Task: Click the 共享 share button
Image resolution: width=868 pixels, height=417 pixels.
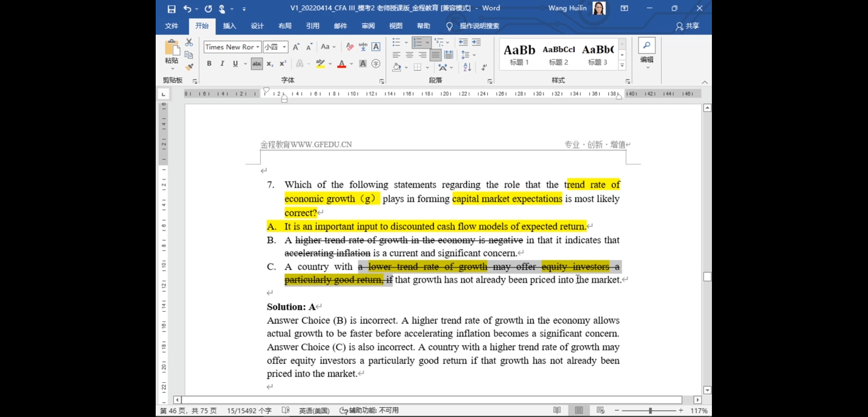Action: tap(688, 26)
